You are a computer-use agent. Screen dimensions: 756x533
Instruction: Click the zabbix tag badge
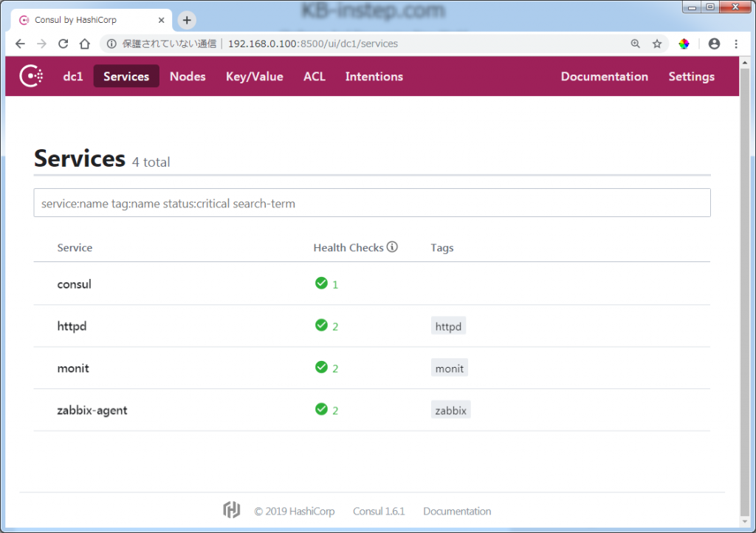pos(451,410)
